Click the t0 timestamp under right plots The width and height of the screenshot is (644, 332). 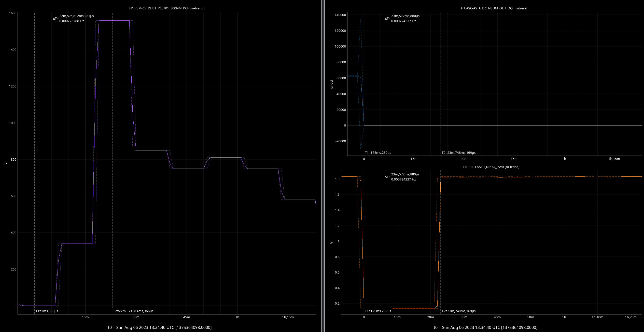[x=485, y=327]
